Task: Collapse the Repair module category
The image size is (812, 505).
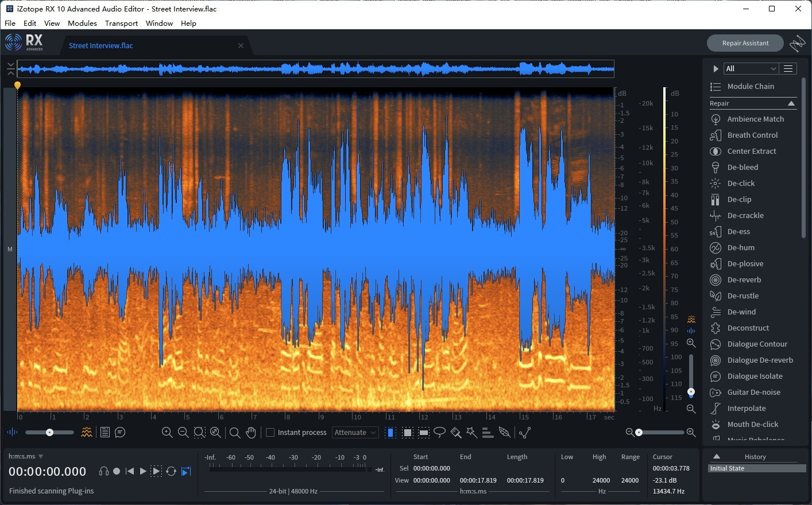Action: pyautogui.click(x=791, y=103)
